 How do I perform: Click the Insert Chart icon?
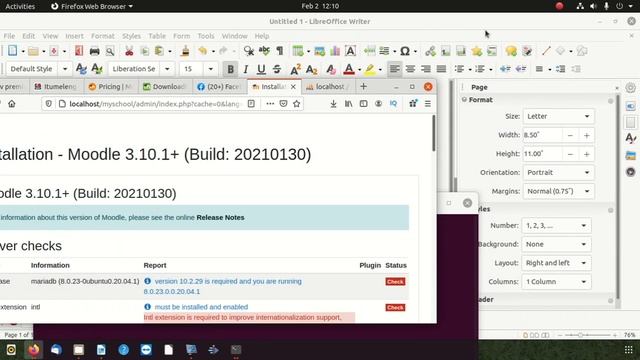click(x=335, y=51)
